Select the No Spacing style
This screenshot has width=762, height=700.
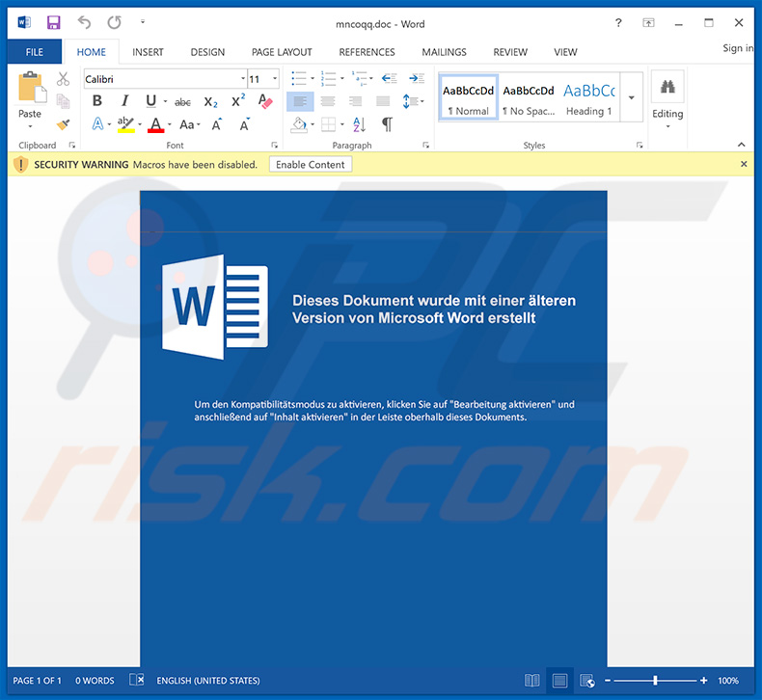coord(529,97)
